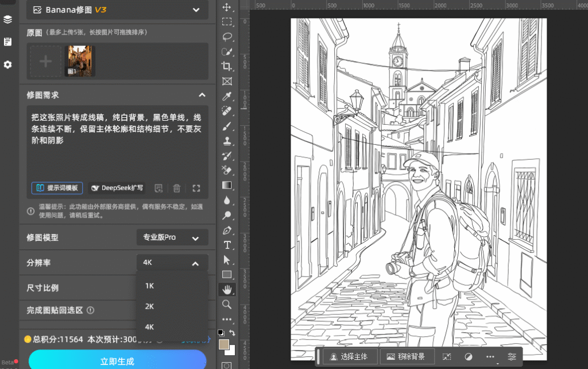Select the uploaded 图1 thumbnail

(79, 61)
